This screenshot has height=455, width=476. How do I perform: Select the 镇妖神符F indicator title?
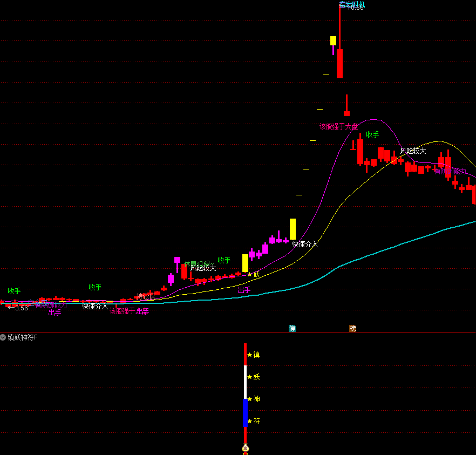(23, 337)
